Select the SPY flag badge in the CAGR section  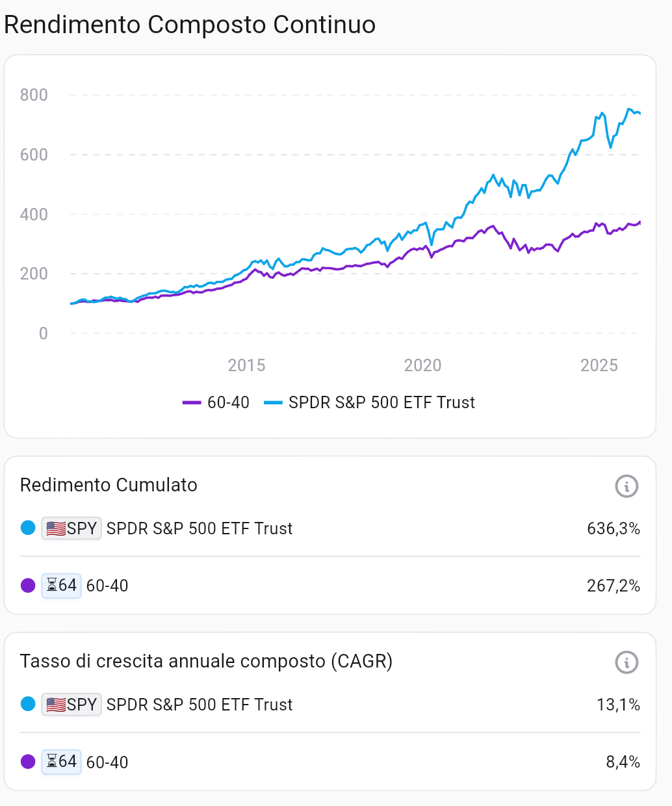click(71, 704)
